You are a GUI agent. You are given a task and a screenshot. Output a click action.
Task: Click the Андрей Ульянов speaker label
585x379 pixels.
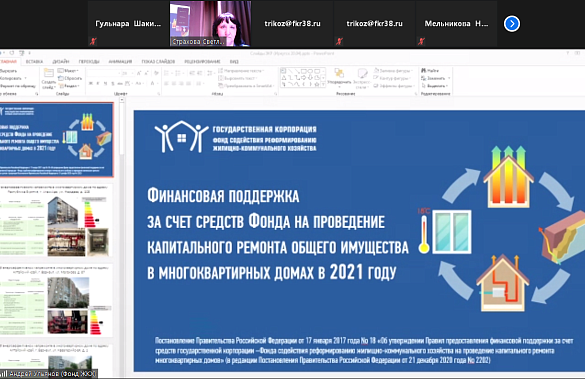pyautogui.click(x=50, y=373)
